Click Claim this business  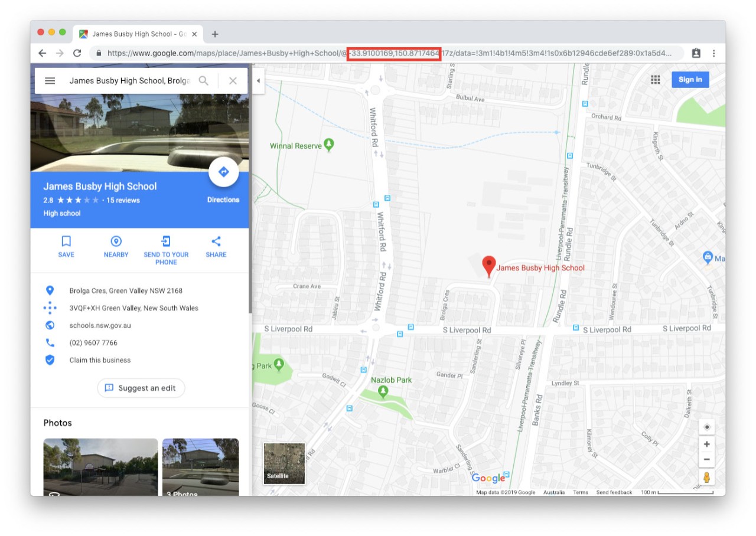pyautogui.click(x=100, y=360)
